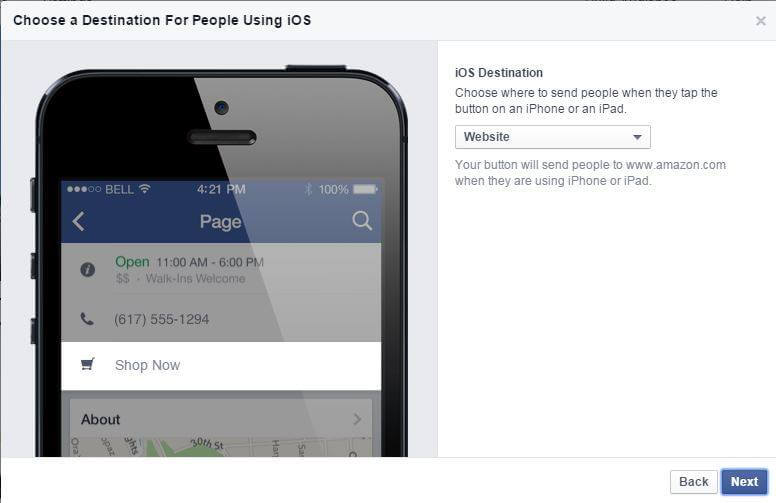Click the info icon beside Open hours
This screenshot has width=776, height=503.
pyautogui.click(x=88, y=269)
